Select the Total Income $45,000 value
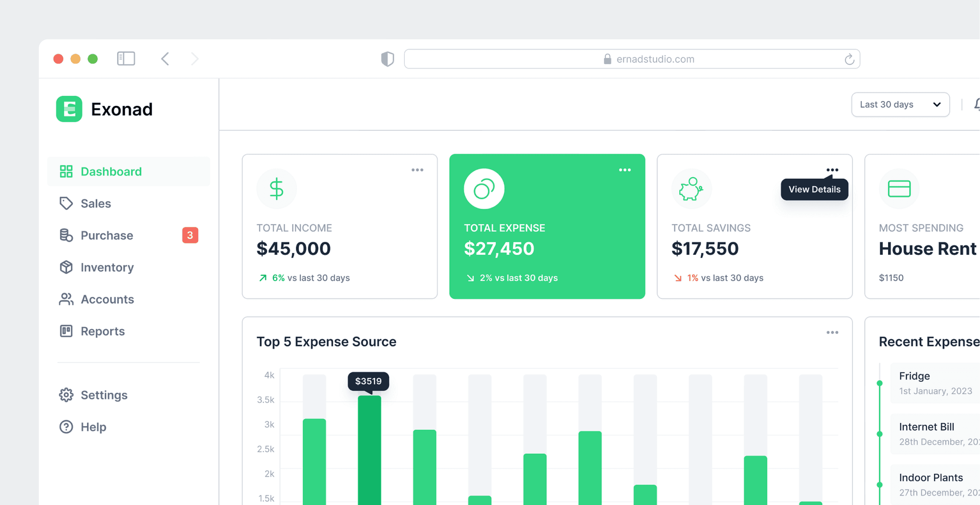The width and height of the screenshot is (980, 505). tap(294, 249)
